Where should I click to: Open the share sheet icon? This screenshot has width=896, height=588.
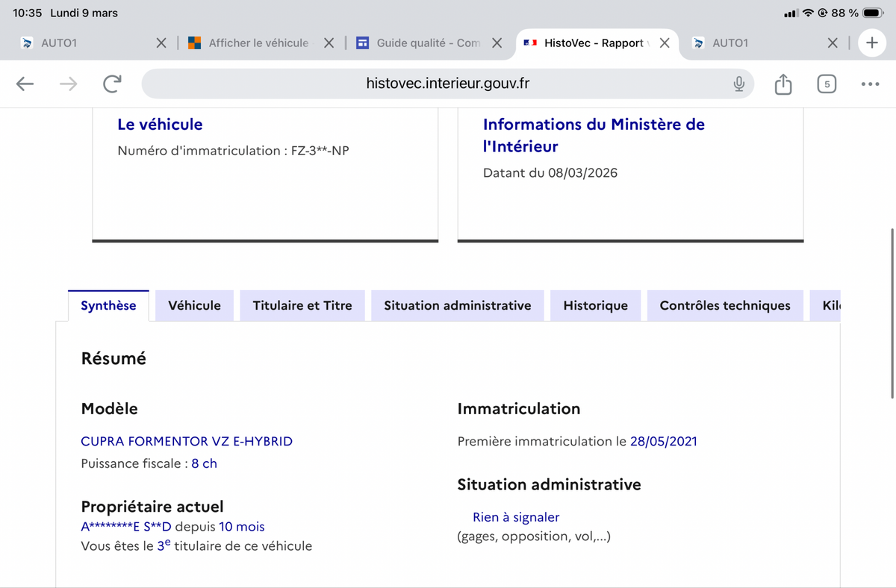[x=783, y=84]
